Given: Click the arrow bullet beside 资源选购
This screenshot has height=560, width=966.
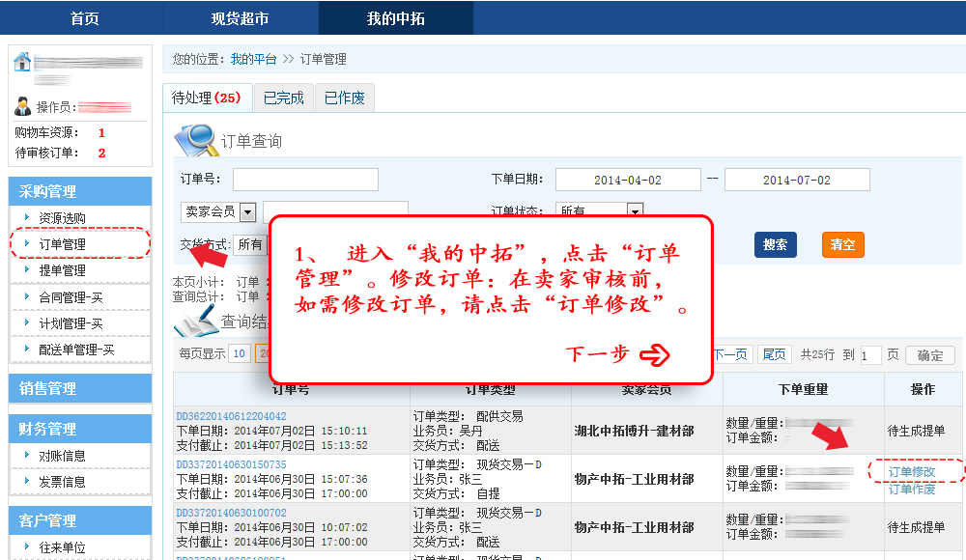Looking at the screenshot, I should point(27,219).
